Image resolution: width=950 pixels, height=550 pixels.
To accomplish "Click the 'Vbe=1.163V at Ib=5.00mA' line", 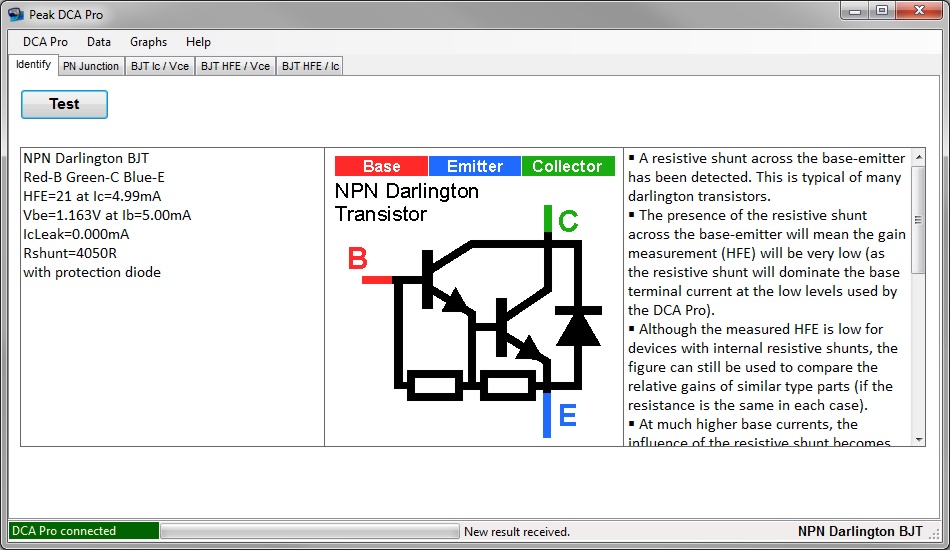I will [107, 215].
